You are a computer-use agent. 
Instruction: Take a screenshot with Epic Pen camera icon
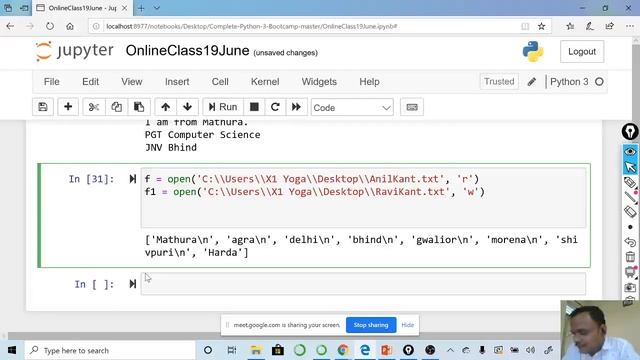[x=630, y=287]
